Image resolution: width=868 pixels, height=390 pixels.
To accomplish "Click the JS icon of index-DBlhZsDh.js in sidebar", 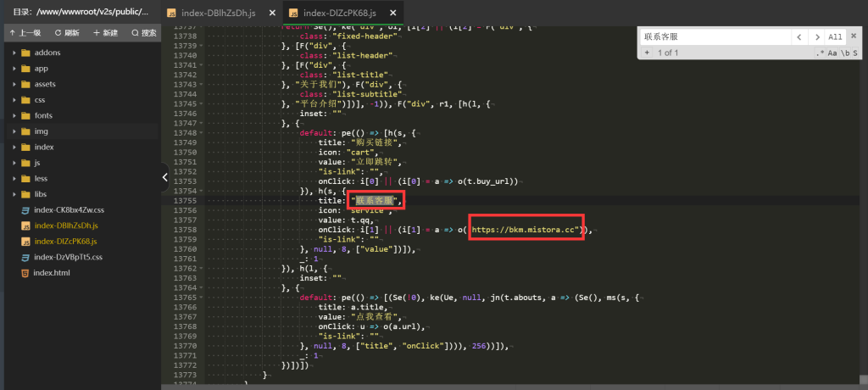I will pos(25,226).
